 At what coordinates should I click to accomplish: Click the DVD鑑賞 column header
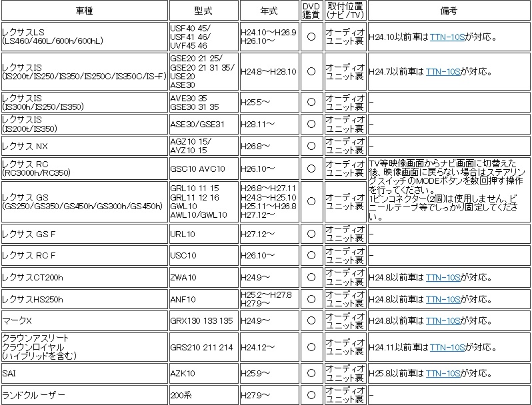(x=311, y=11)
